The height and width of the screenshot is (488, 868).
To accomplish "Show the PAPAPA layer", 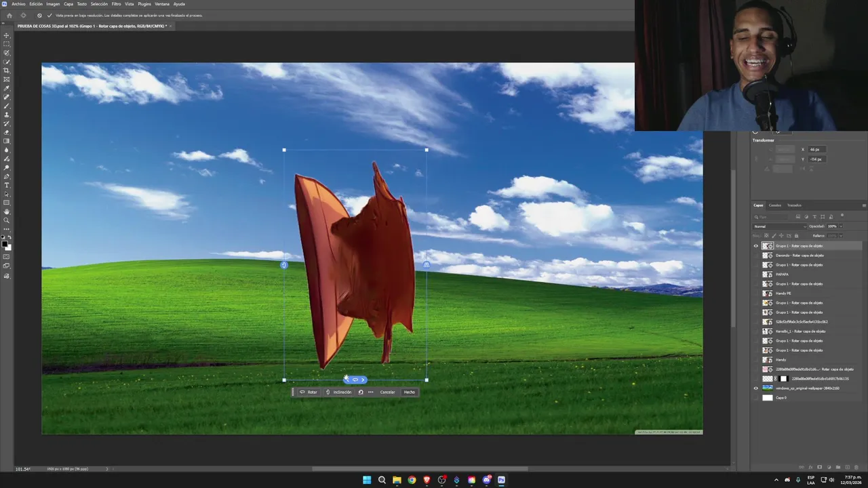I will 756,274.
